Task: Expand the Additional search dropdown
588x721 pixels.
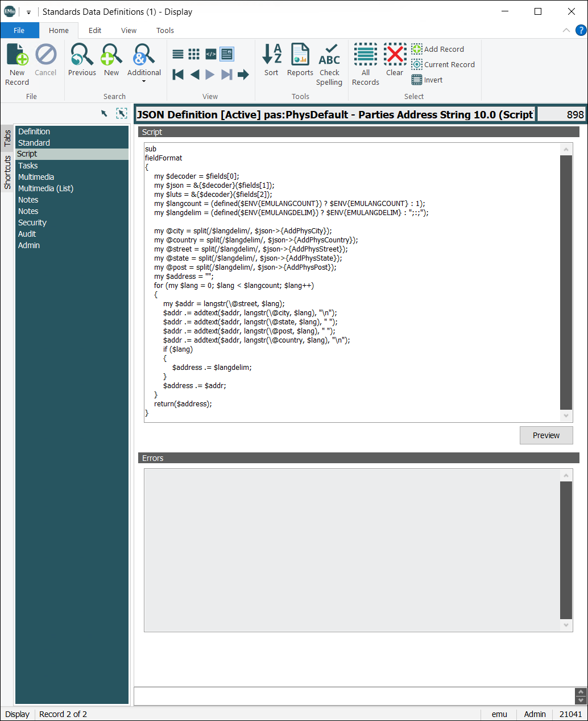Action: [144, 81]
